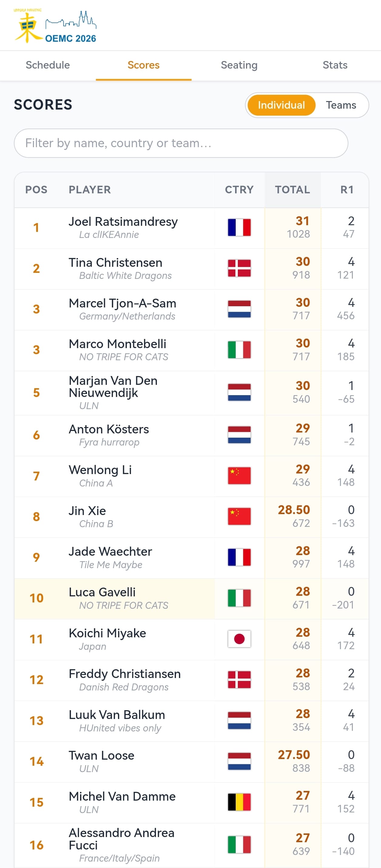Click Michel Van Damme's Belgium flag icon

(x=239, y=802)
